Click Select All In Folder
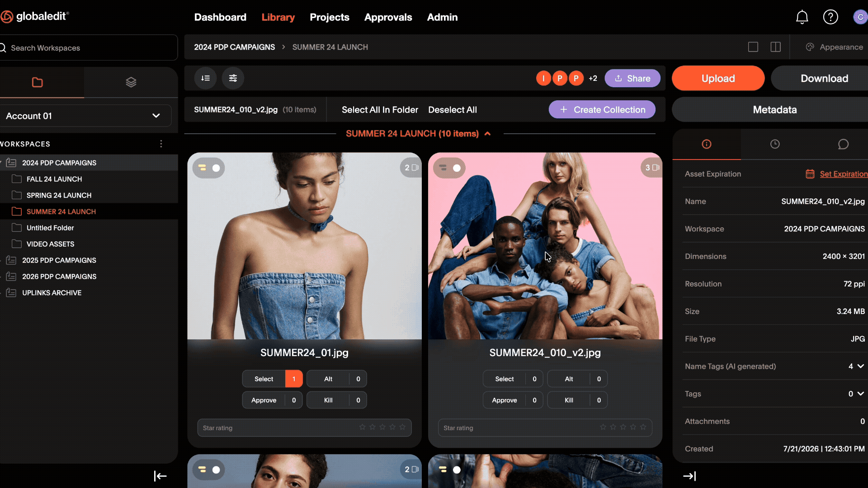Viewport: 868px width, 488px height. pos(380,110)
